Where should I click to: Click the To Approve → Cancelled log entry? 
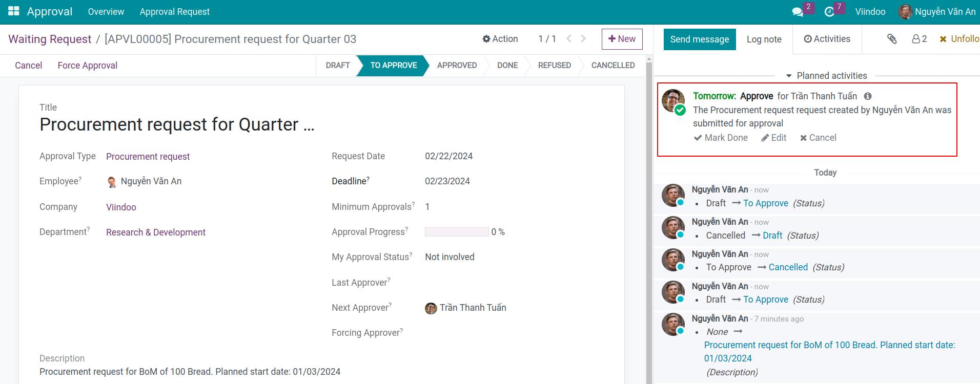coord(775,267)
